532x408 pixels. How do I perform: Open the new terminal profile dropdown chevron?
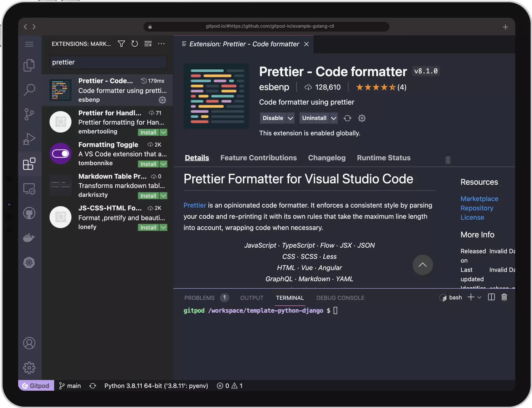[479, 297]
